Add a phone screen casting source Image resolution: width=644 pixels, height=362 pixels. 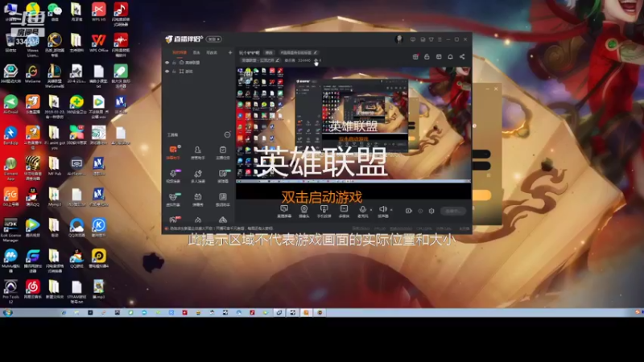(x=324, y=211)
